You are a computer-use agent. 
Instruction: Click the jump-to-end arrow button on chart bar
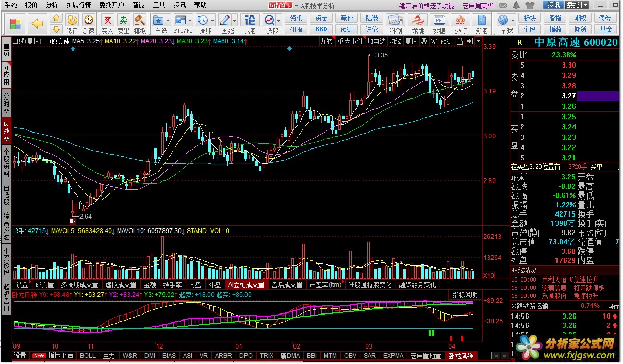[x=469, y=41]
